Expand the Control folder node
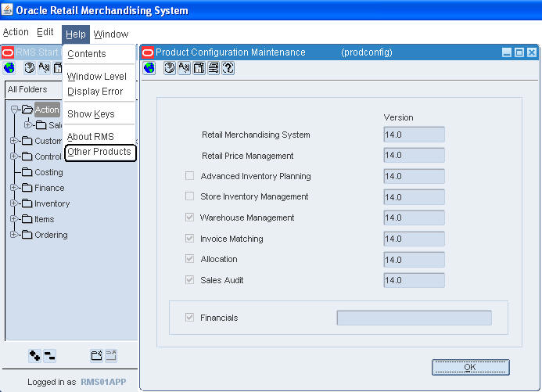Image resolution: width=542 pixels, height=392 pixels. click(x=13, y=156)
